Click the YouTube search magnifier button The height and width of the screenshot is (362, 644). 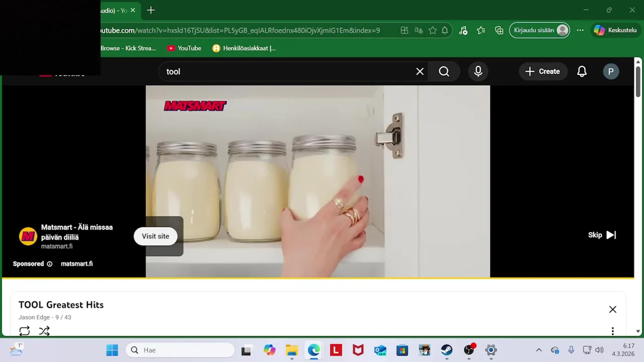pyautogui.click(x=444, y=71)
